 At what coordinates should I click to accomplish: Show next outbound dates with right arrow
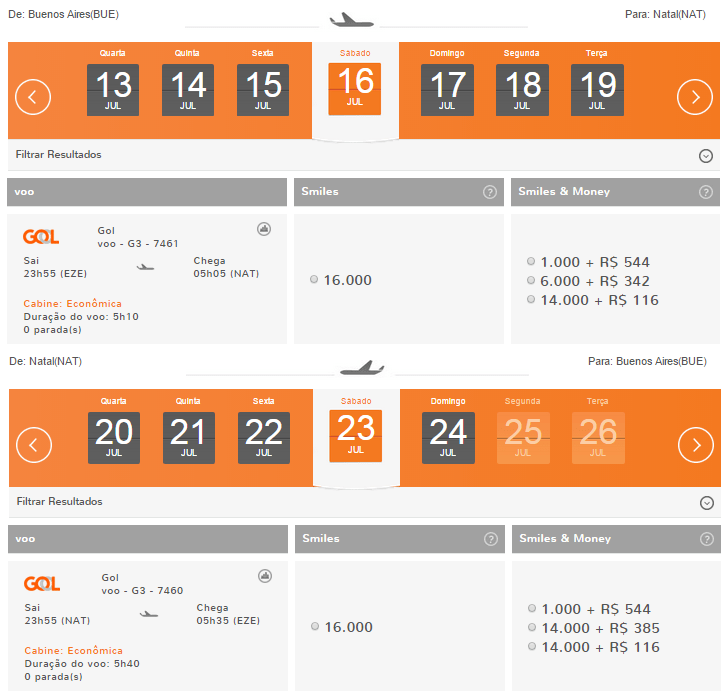click(x=695, y=97)
